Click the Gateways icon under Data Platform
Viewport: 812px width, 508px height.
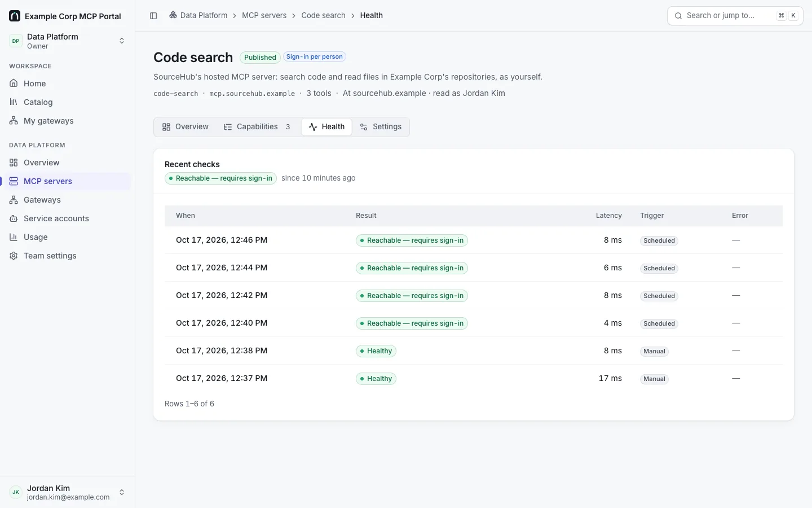coord(14,200)
